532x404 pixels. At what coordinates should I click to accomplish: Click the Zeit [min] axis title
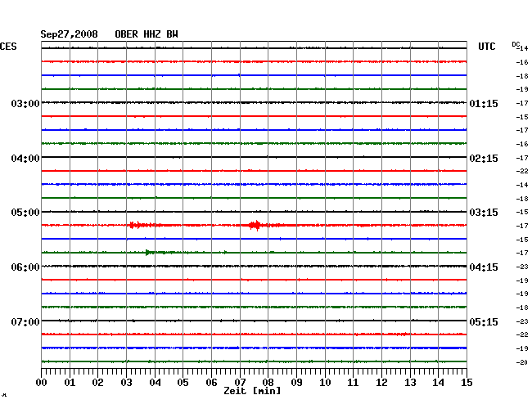pyautogui.click(x=252, y=391)
